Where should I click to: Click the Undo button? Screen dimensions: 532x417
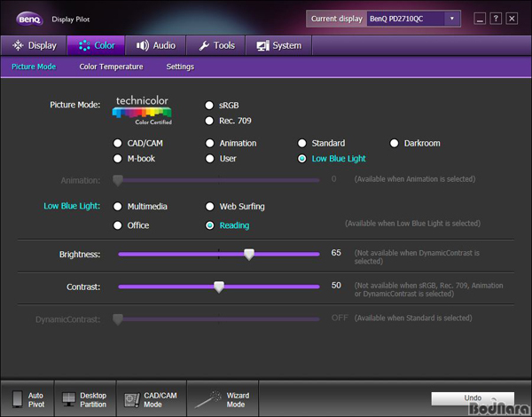pyautogui.click(x=473, y=398)
